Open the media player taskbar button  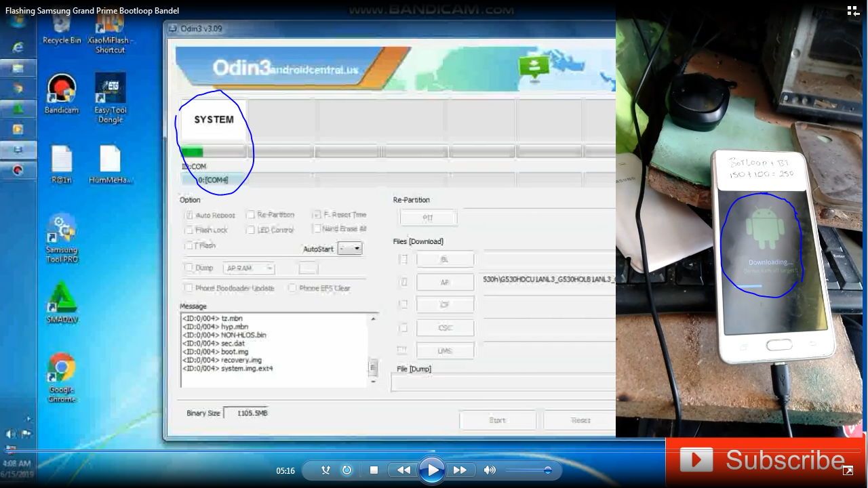click(18, 129)
